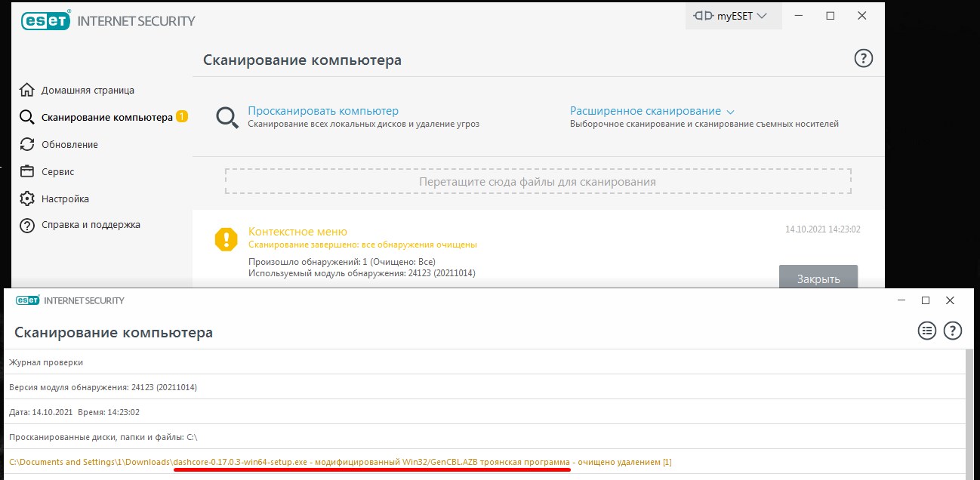Click the drop area Перетащите сюда файлы
The width and height of the screenshot is (980, 480).
click(538, 182)
